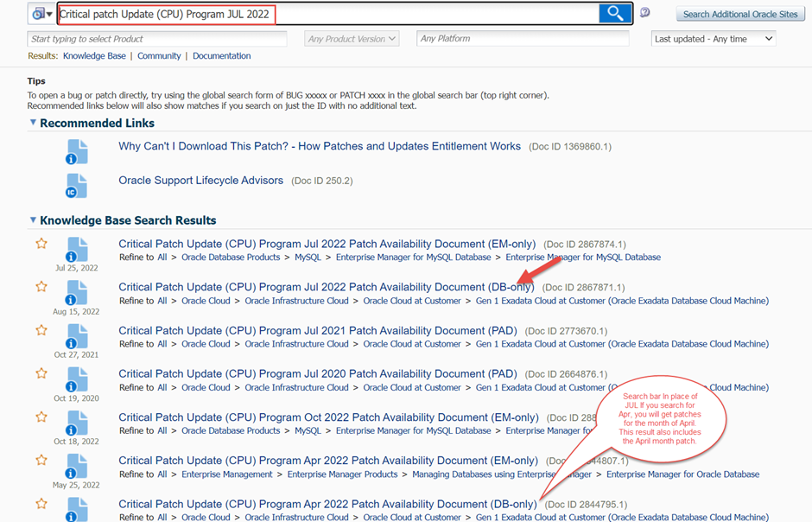Viewport: 812px width, 522px height.
Task: Select Doc ID 1369860.1 text
Action: (570, 147)
